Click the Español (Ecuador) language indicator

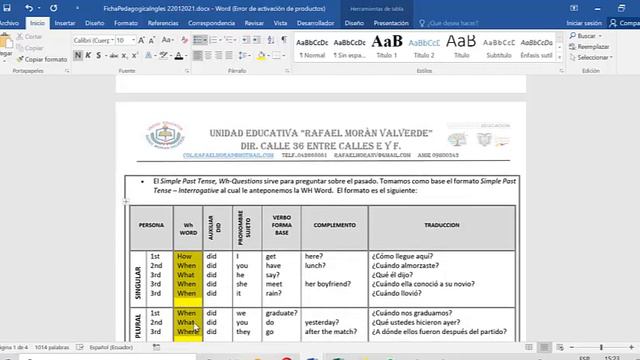(x=111, y=347)
